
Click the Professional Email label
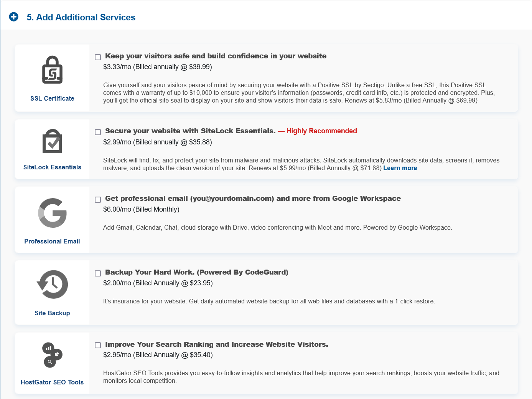coord(52,241)
